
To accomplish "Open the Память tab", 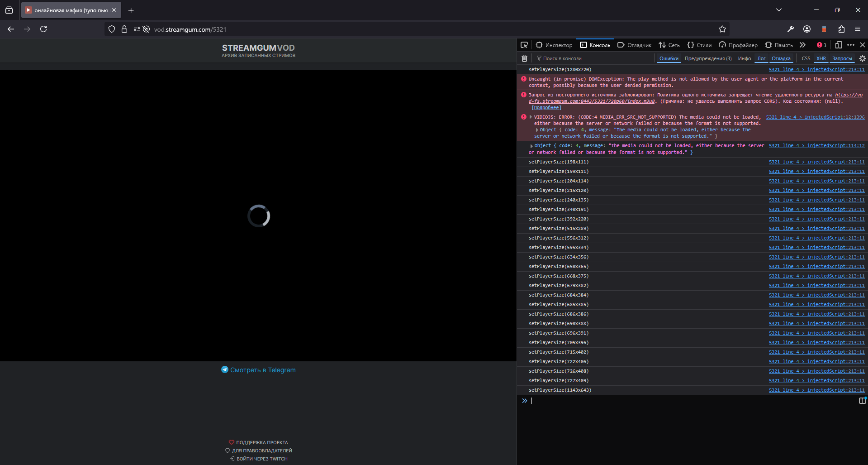I will pos(778,45).
